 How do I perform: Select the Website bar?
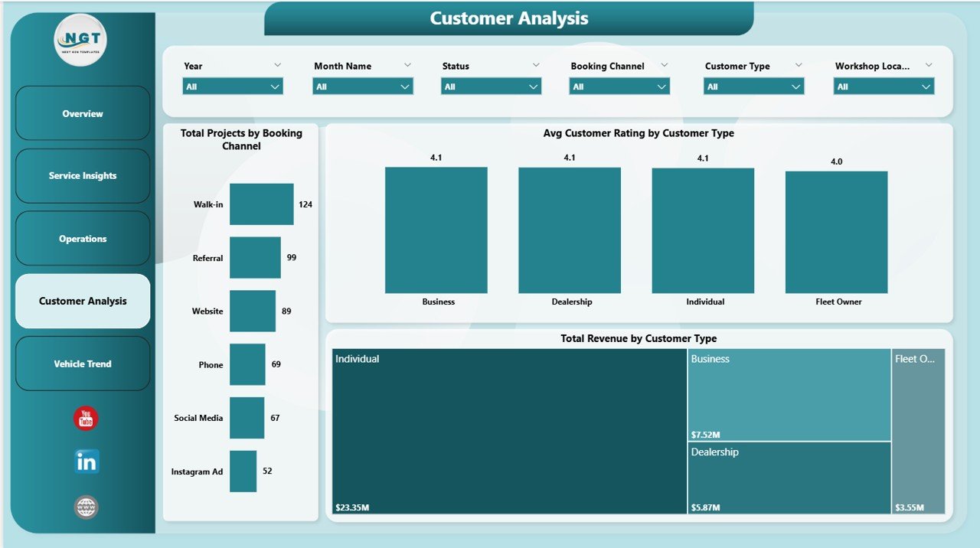tap(253, 311)
